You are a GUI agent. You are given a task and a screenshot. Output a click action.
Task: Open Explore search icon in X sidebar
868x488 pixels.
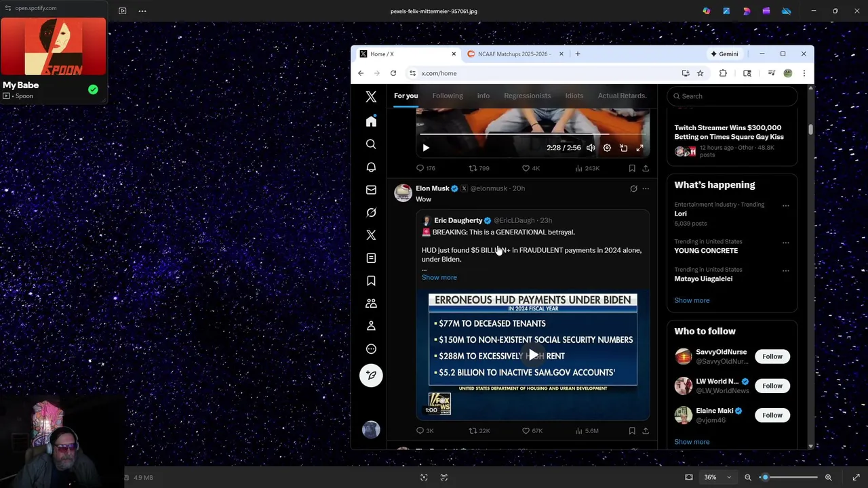click(371, 144)
